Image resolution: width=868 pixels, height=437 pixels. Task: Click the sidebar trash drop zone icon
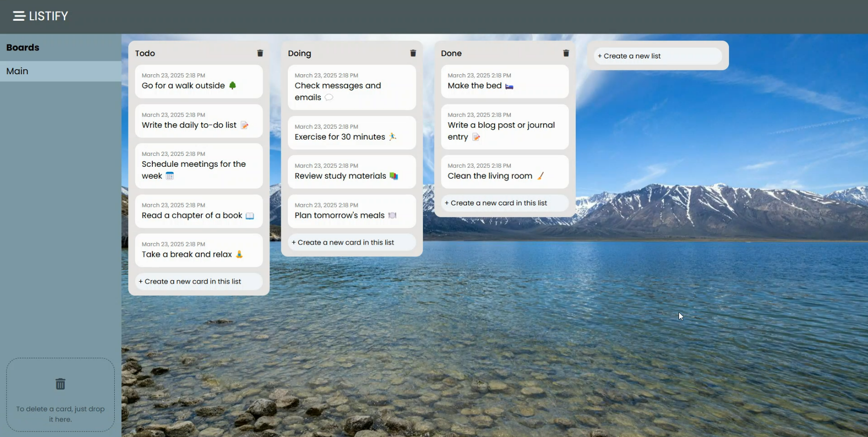click(60, 384)
